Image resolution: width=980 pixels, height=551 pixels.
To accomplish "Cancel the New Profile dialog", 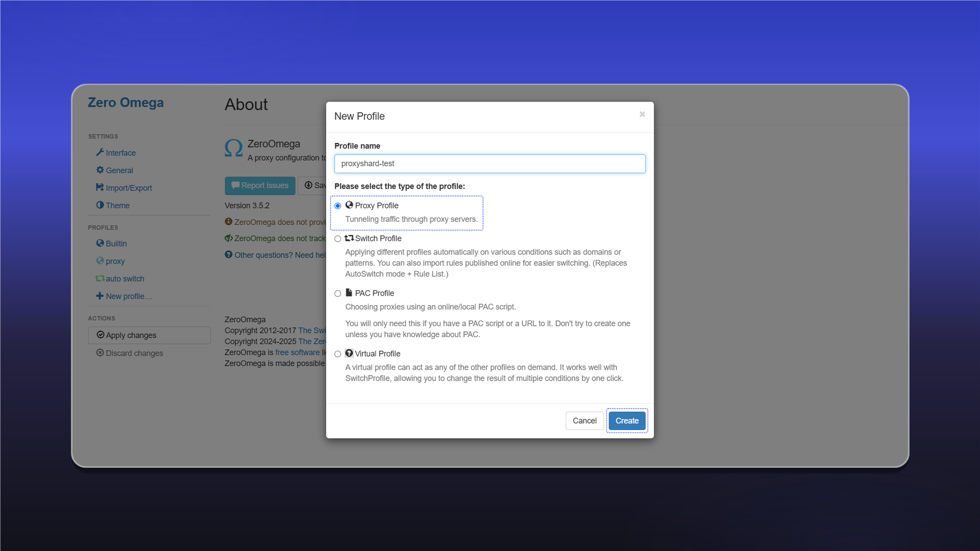I will click(x=584, y=421).
